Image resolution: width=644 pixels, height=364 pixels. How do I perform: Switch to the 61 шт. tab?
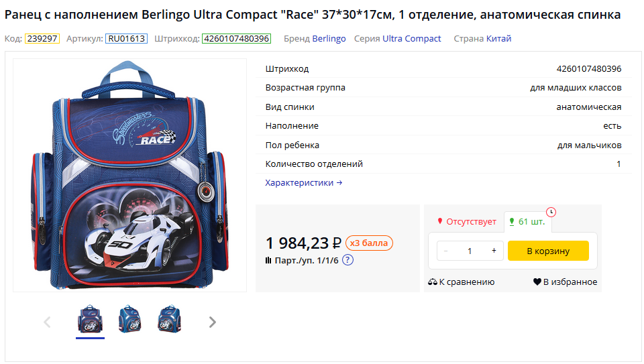(527, 222)
